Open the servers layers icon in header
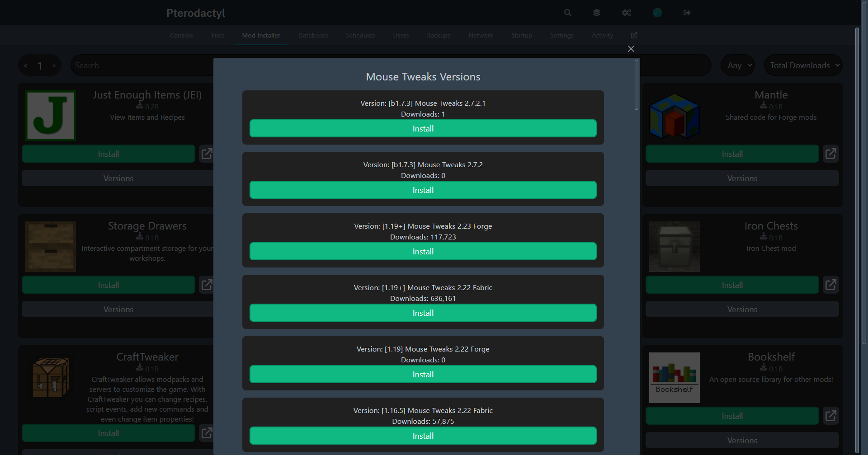Image resolution: width=868 pixels, height=455 pixels. coord(597,13)
